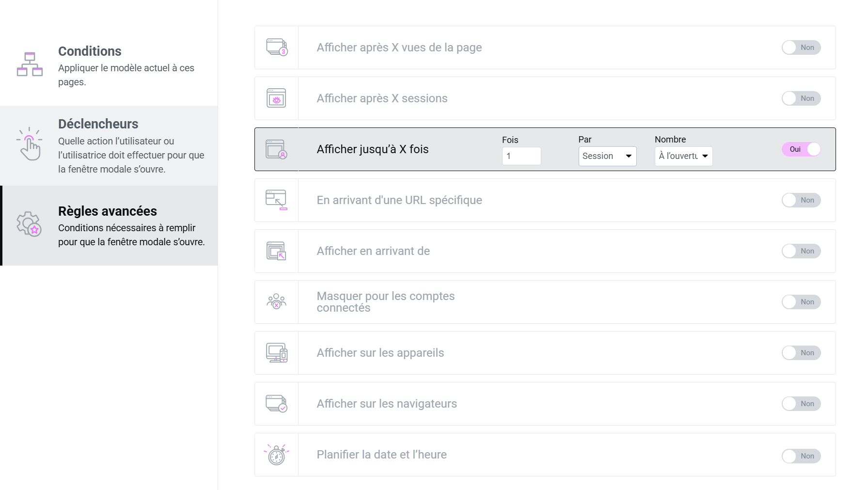Disable the 'Afficher jusqu'à X fois' toggle
The height and width of the screenshot is (490, 868).
(x=801, y=149)
